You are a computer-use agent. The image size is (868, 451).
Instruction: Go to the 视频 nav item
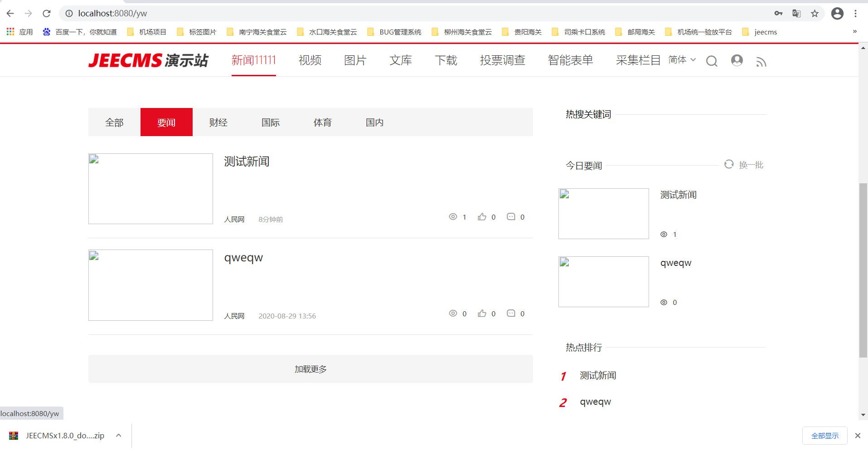[x=310, y=60]
